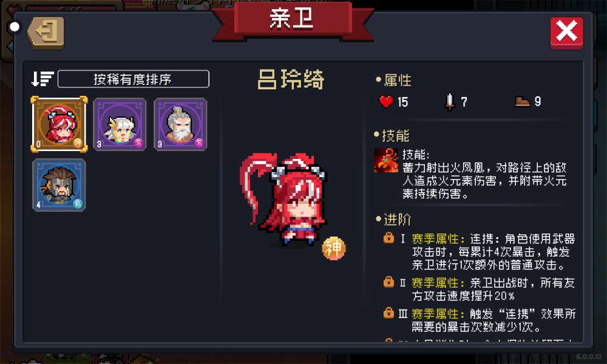The height and width of the screenshot is (364, 607).
Task: Click the red heart health icon
Action: tap(386, 101)
